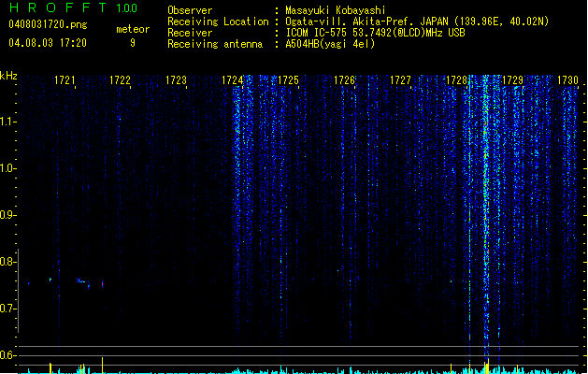Click the date stamp 04.08.03 17:20

pyautogui.click(x=48, y=43)
